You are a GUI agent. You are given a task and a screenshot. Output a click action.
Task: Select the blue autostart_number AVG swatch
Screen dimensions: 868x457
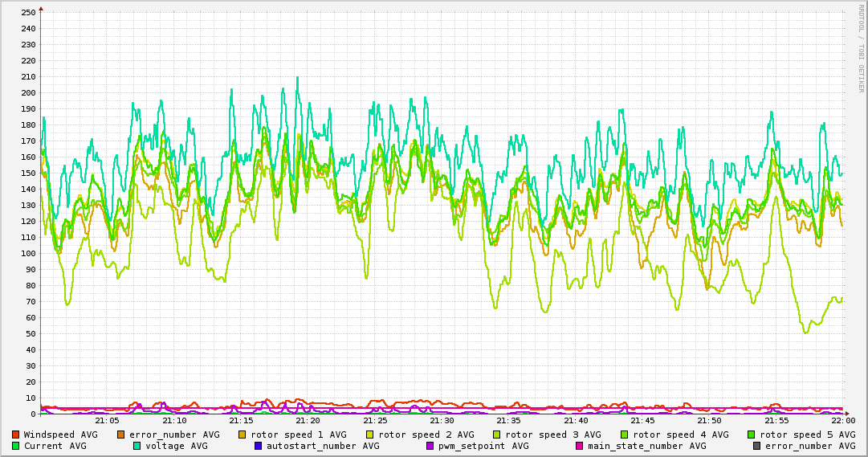tap(258, 446)
